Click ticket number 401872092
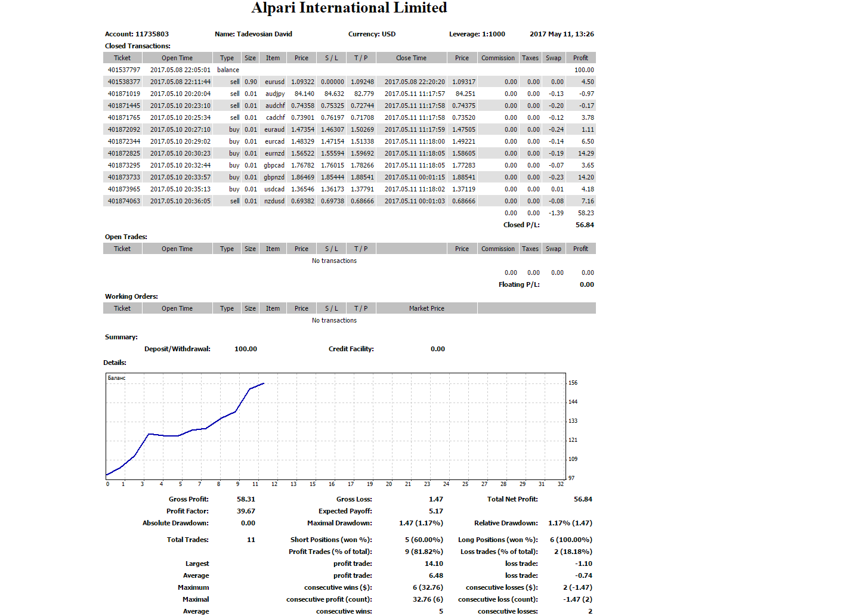 [124, 129]
